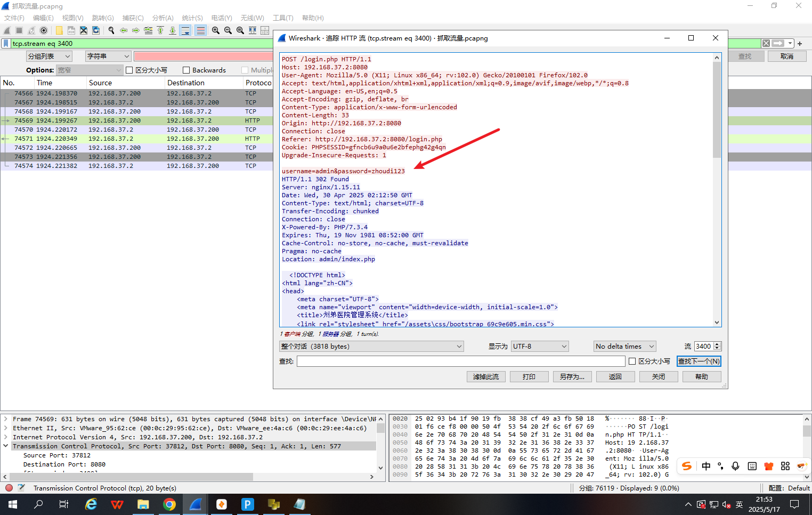Open the 文件(F) menu
Screen dimensions: 812x515
[14, 18]
